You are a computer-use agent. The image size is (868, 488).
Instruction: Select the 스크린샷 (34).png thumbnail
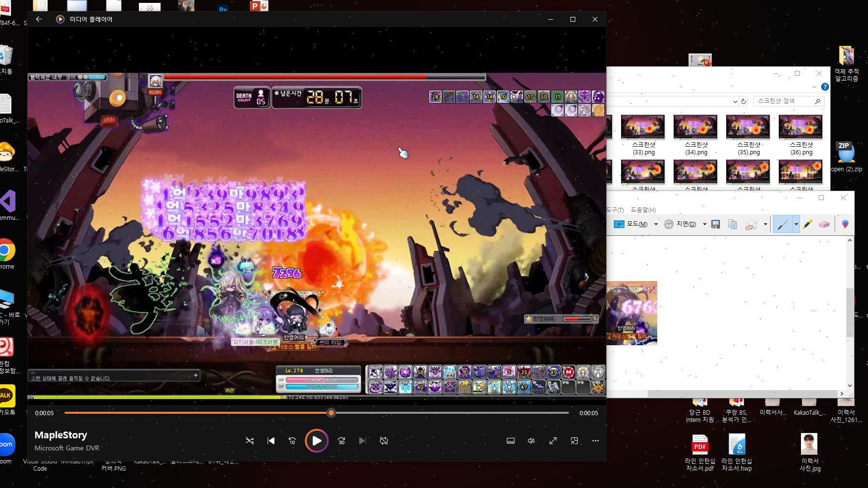pos(696,126)
